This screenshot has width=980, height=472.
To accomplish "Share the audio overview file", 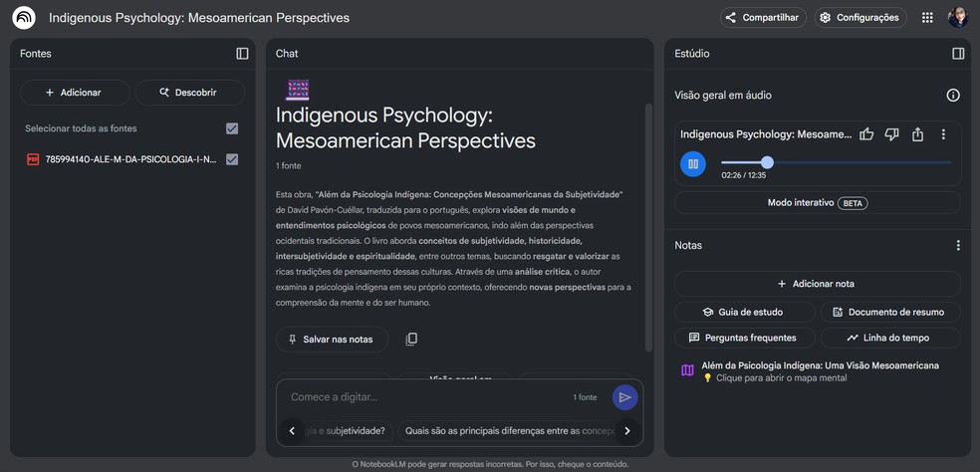I will pyautogui.click(x=917, y=134).
